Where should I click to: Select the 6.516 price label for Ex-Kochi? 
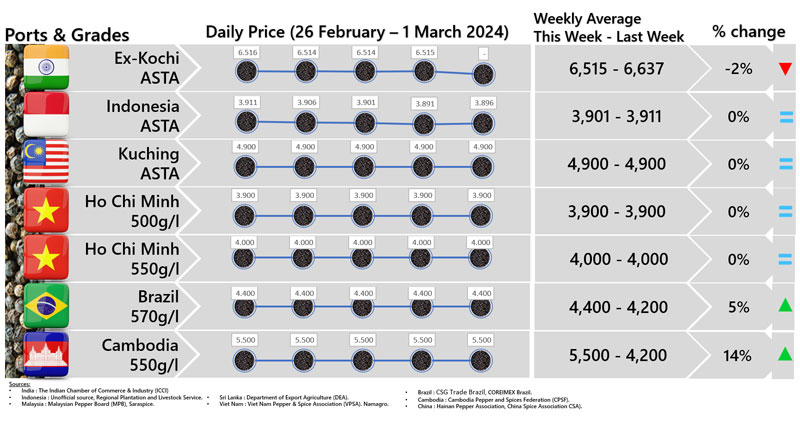pos(248,51)
